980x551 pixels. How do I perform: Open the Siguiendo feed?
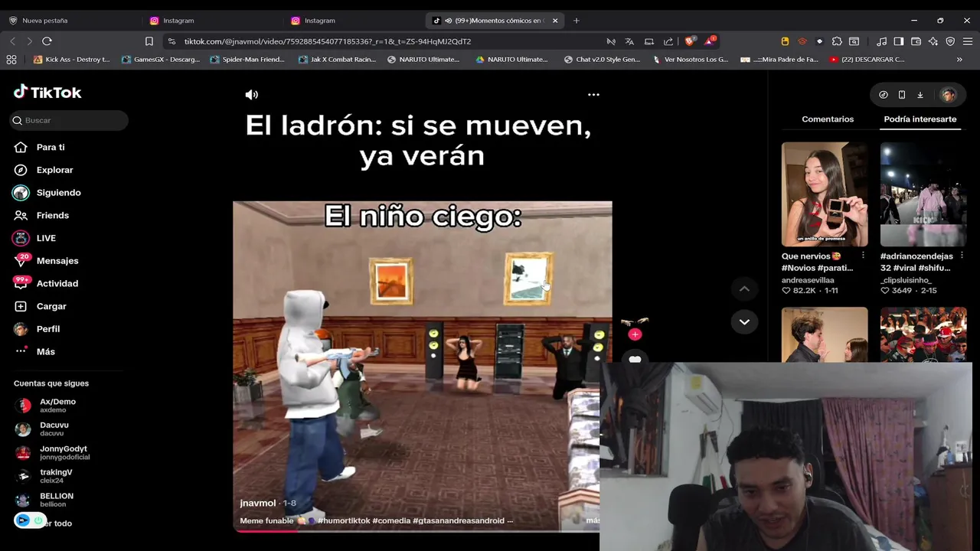(x=47, y=193)
